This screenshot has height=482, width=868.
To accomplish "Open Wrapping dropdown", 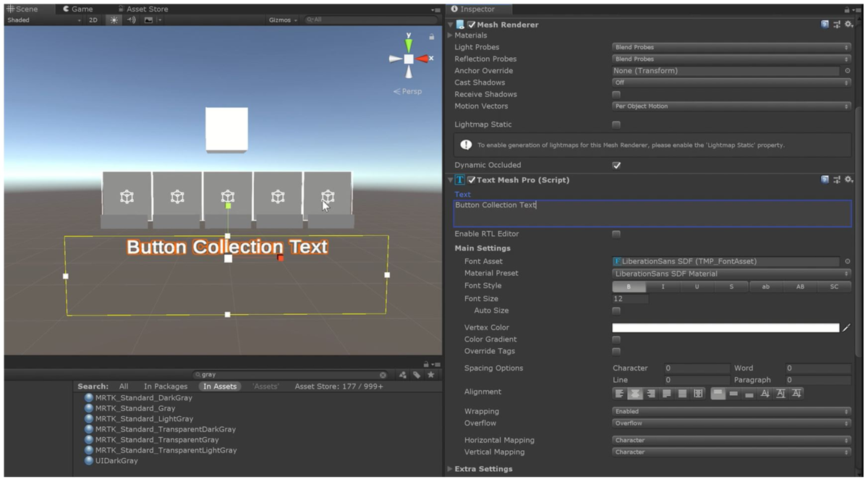I will (x=731, y=411).
